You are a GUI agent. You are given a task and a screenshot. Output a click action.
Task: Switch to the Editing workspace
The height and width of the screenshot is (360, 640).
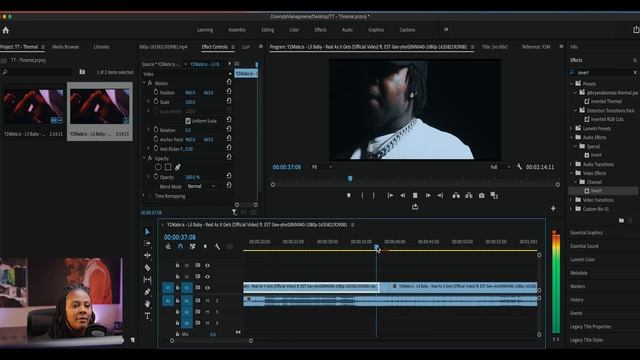pos(268,30)
